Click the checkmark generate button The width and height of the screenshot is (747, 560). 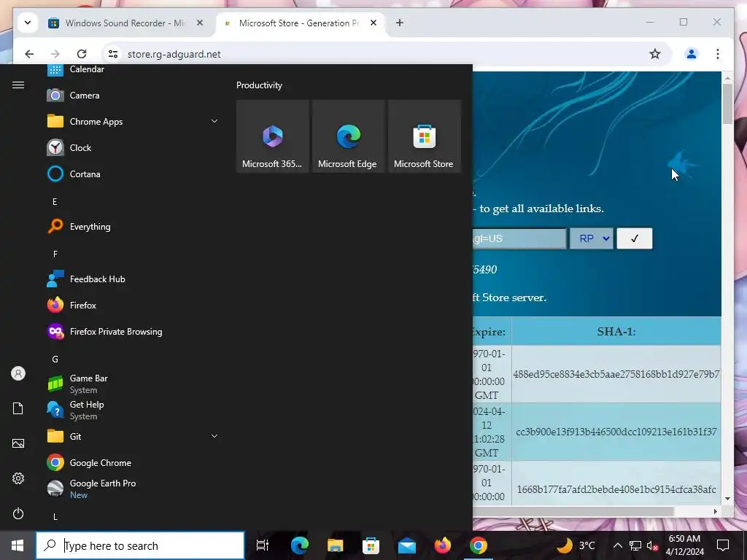coord(635,238)
